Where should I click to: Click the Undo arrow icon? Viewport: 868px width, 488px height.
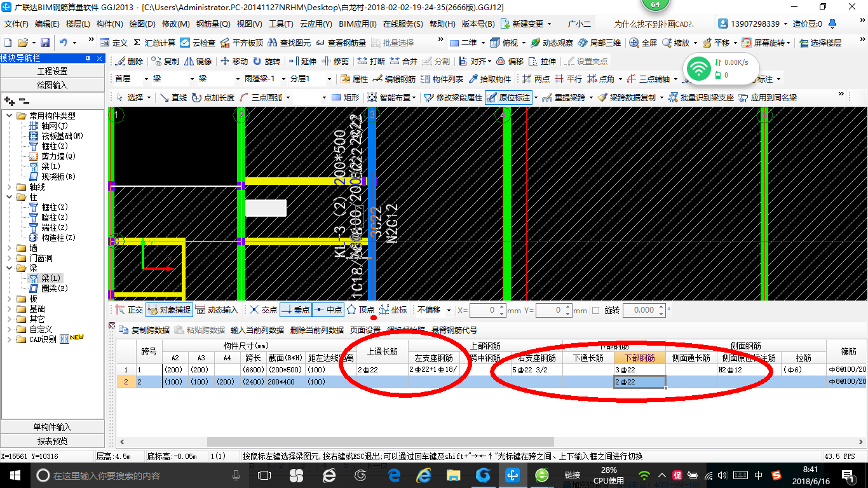click(64, 43)
